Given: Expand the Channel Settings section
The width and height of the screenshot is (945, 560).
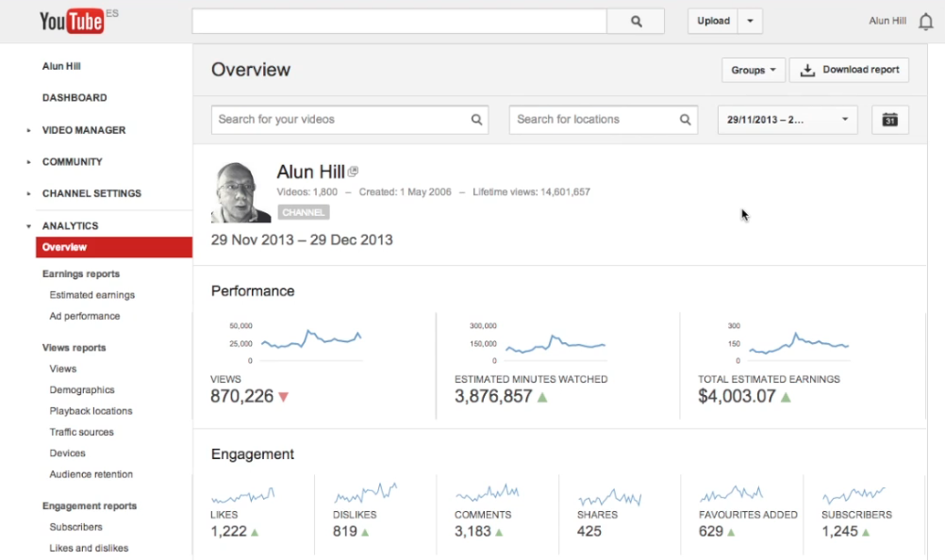Looking at the screenshot, I should pyautogui.click(x=28, y=193).
